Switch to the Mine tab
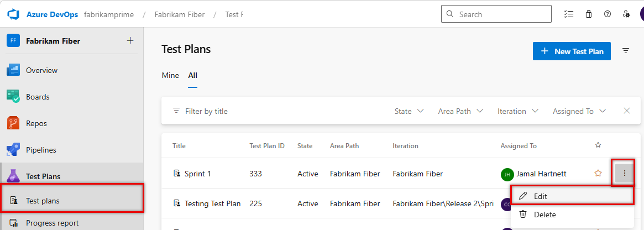The height and width of the screenshot is (230, 644). pos(170,75)
